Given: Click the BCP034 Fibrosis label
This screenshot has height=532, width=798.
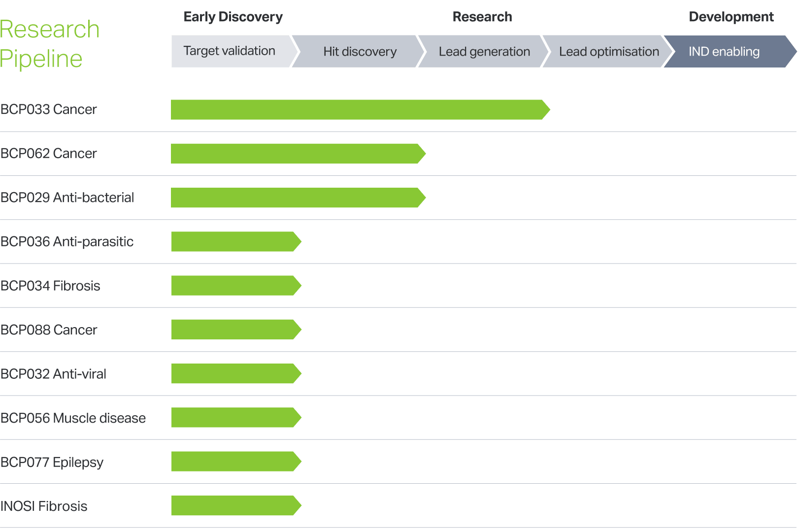Looking at the screenshot, I should point(50,286).
